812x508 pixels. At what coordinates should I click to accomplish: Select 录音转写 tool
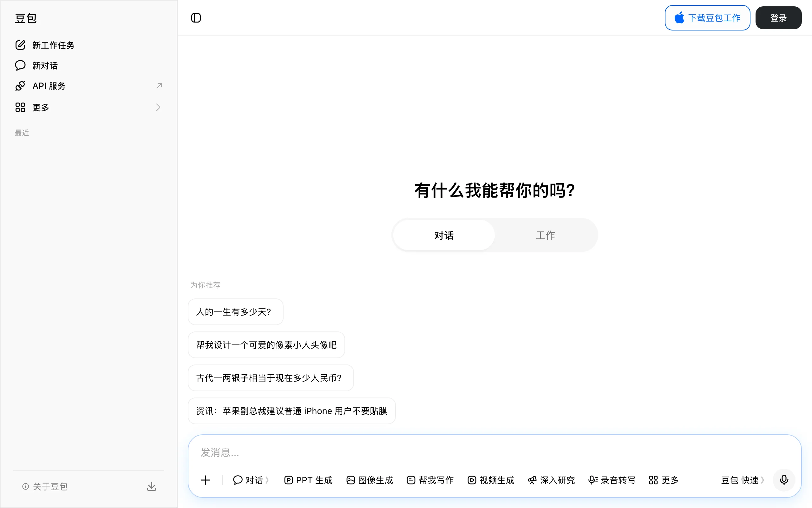pos(612,480)
